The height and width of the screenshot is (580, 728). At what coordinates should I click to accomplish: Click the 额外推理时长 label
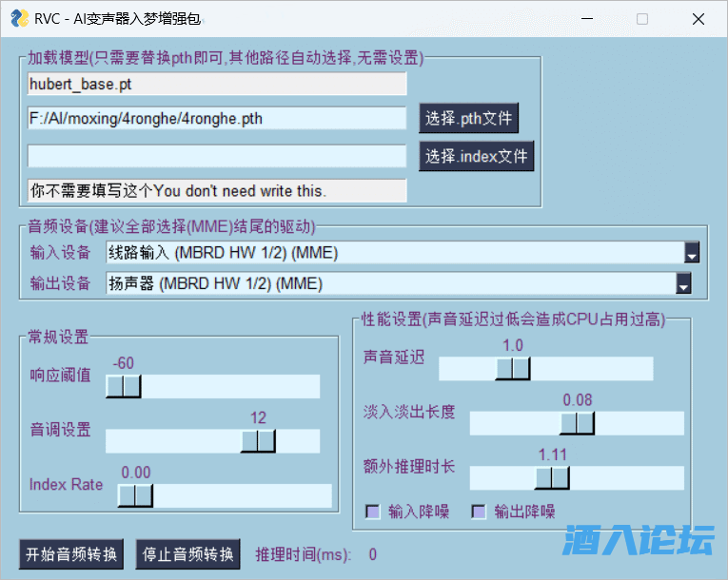coord(409,466)
